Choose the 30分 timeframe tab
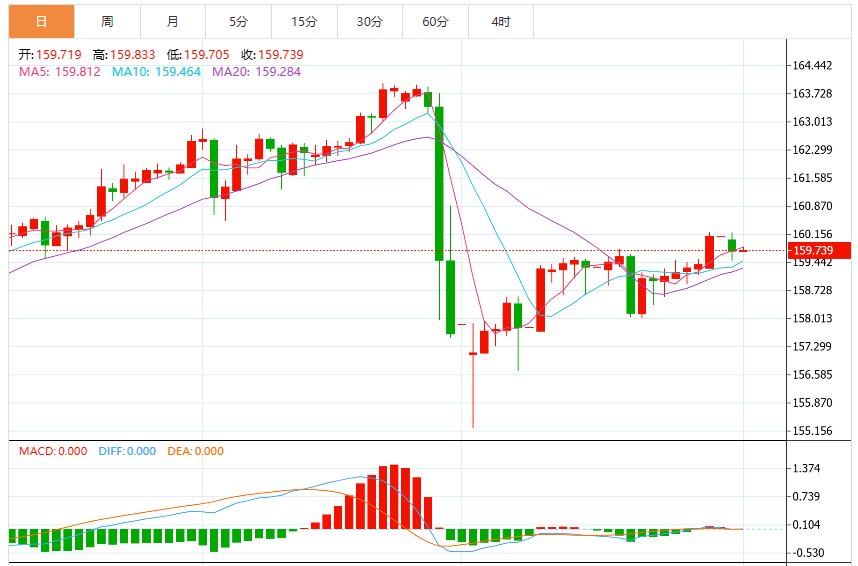This screenshot has width=858, height=566. pos(370,21)
